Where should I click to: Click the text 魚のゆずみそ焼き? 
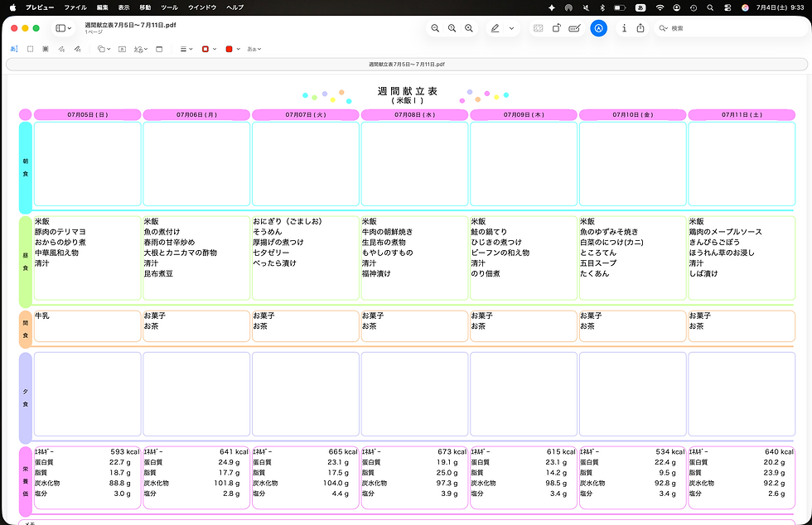[x=609, y=232]
